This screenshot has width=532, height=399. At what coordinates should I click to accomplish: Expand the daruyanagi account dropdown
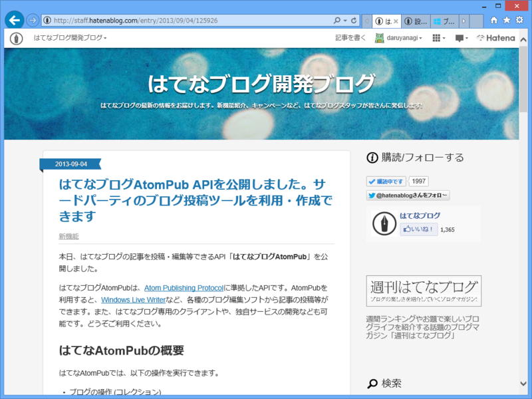pyautogui.click(x=404, y=38)
